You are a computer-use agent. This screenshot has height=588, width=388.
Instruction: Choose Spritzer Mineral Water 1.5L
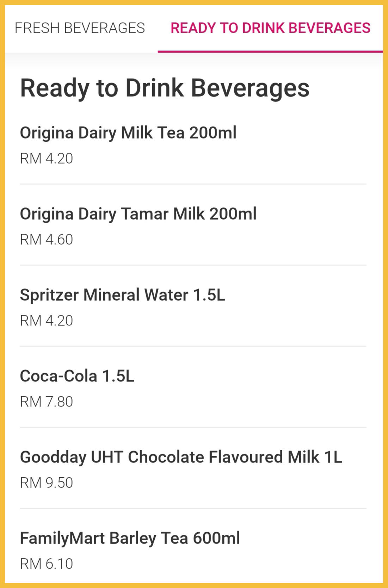coord(122,295)
